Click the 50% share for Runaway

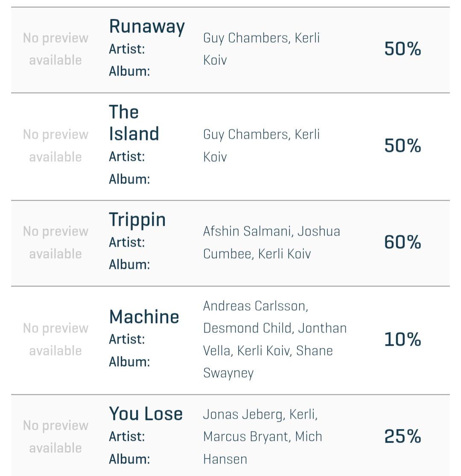(x=403, y=49)
